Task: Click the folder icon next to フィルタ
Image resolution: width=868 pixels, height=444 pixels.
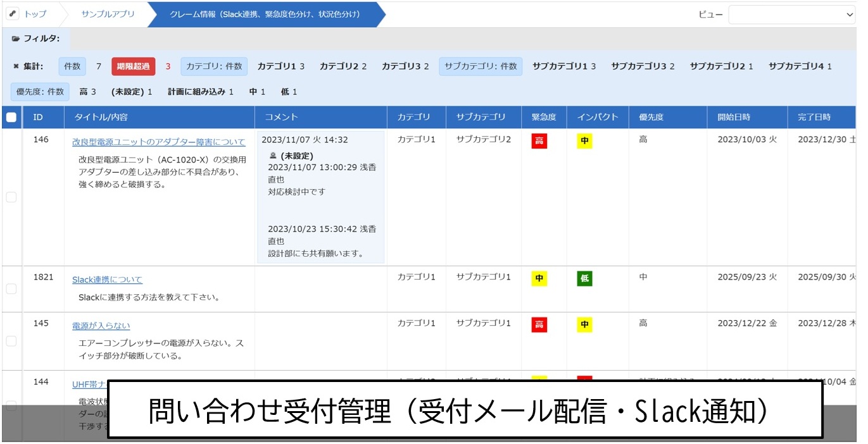Action: tap(16, 39)
